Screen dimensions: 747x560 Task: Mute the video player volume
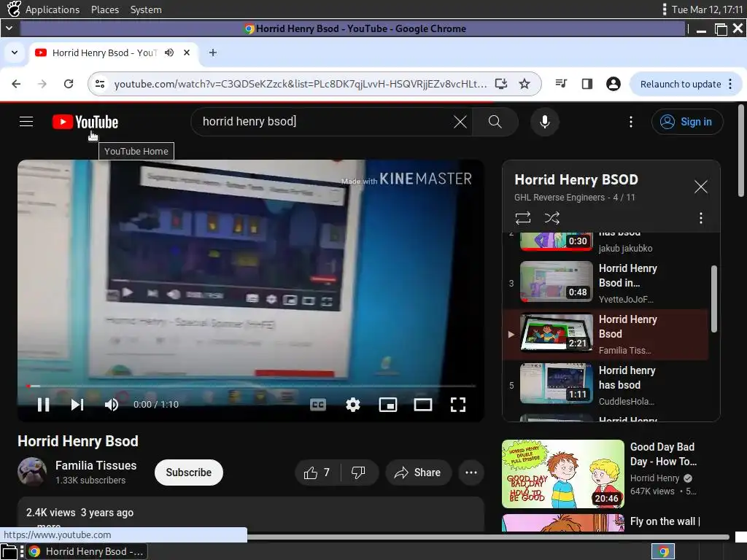pos(112,404)
